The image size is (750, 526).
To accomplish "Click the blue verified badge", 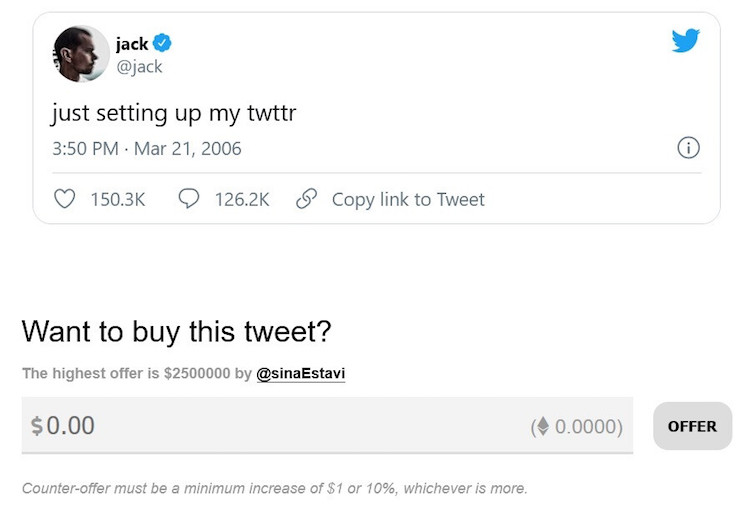I will click(162, 43).
